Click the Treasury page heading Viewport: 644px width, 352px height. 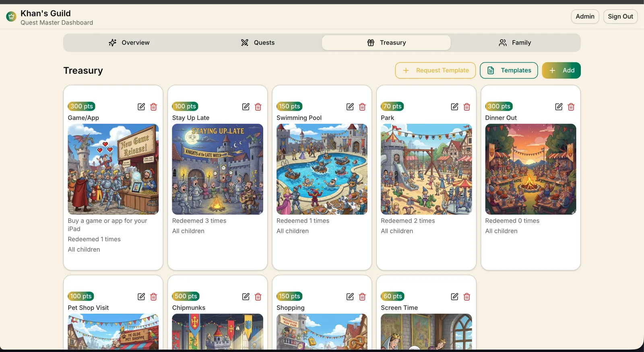[x=83, y=71]
